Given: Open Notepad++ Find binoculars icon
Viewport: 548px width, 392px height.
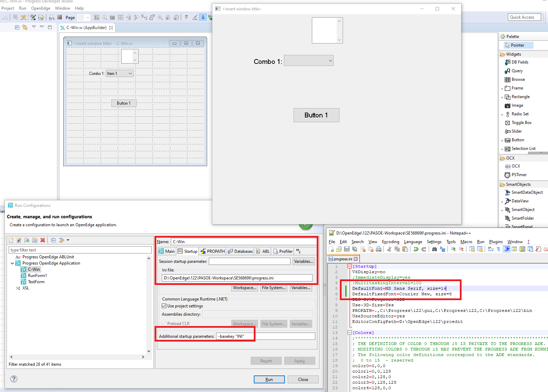Looking at the screenshot, I should tap(434, 249).
